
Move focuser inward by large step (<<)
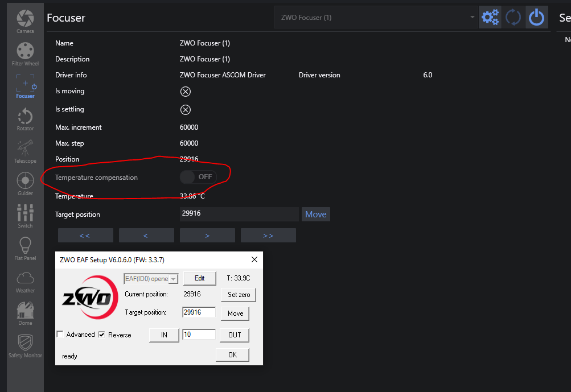coord(85,235)
